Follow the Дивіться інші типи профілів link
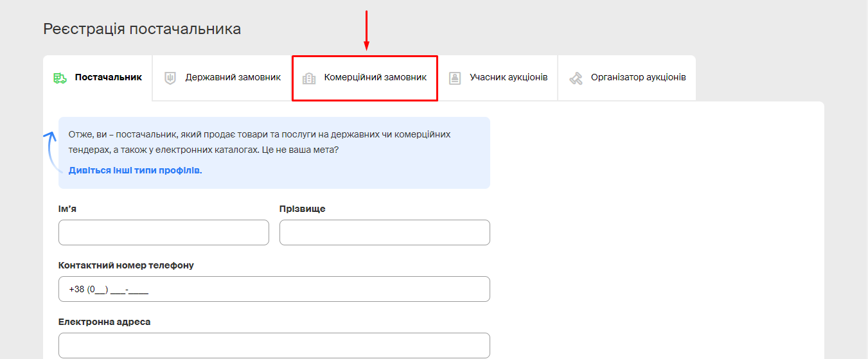868x359 pixels. tap(135, 171)
